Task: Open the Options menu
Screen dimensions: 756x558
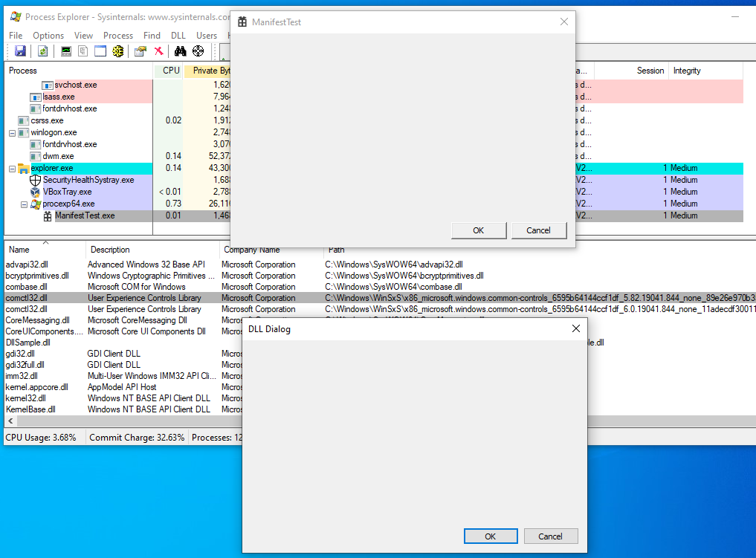Action: (x=48, y=36)
